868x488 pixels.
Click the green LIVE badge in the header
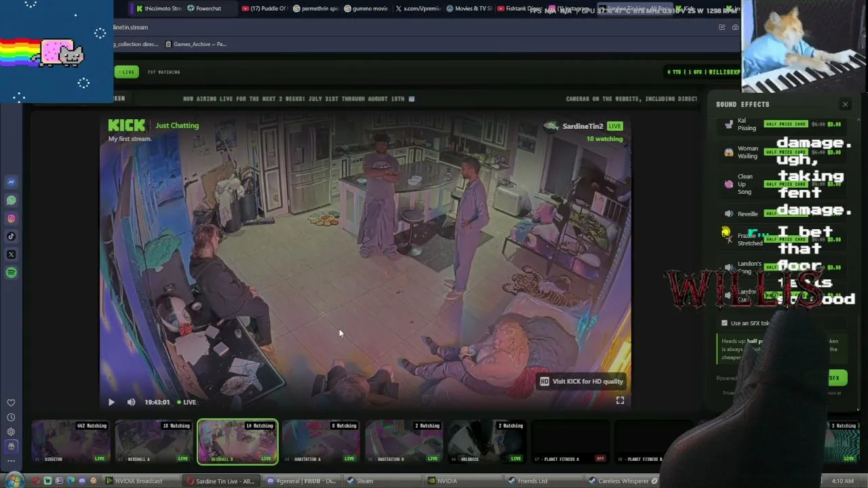127,72
